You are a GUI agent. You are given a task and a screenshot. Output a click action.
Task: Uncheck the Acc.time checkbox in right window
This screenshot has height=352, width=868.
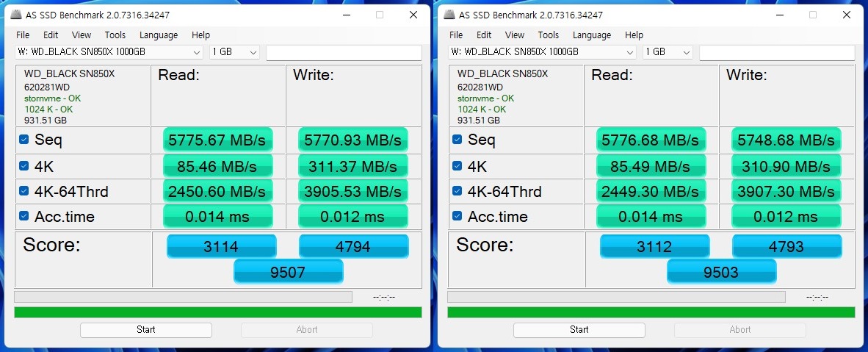457,216
